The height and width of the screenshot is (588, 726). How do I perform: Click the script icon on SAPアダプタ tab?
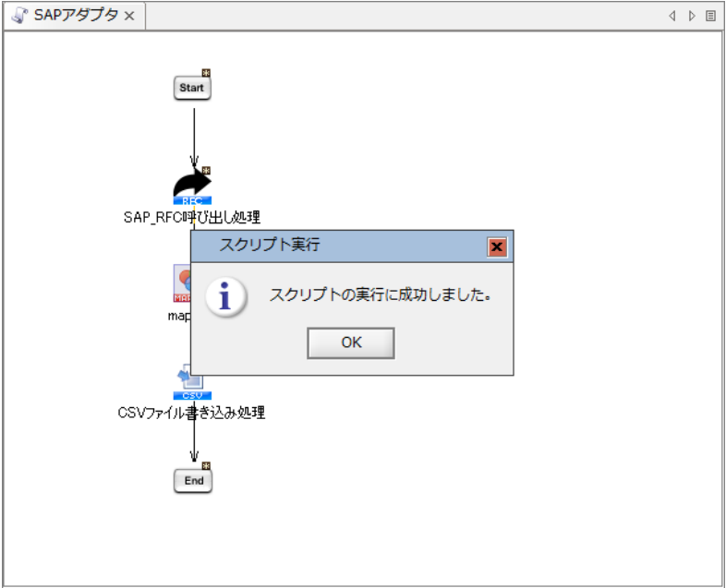click(x=19, y=16)
